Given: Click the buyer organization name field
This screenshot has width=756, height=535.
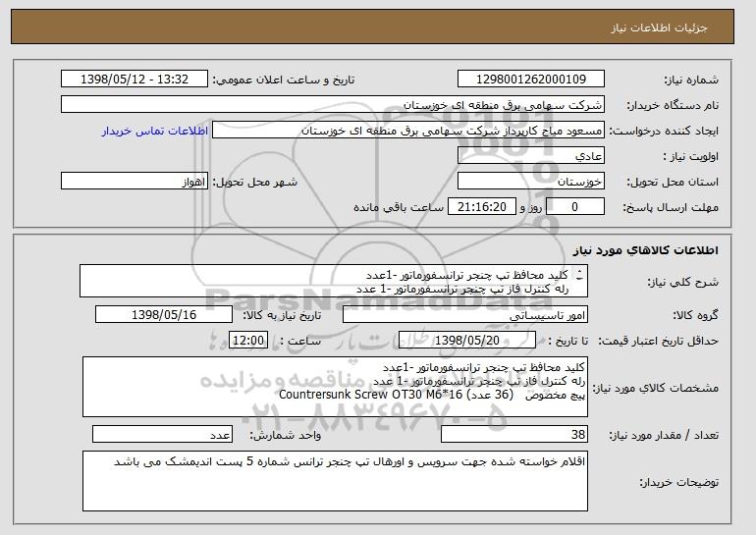Looking at the screenshot, I should point(333,105).
